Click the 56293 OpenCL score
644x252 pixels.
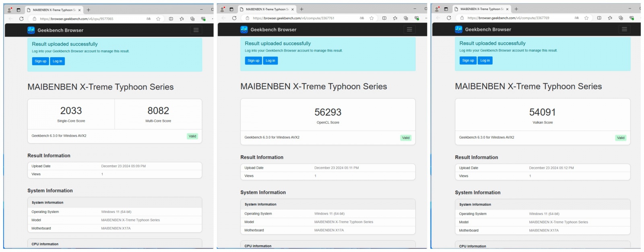pos(328,112)
